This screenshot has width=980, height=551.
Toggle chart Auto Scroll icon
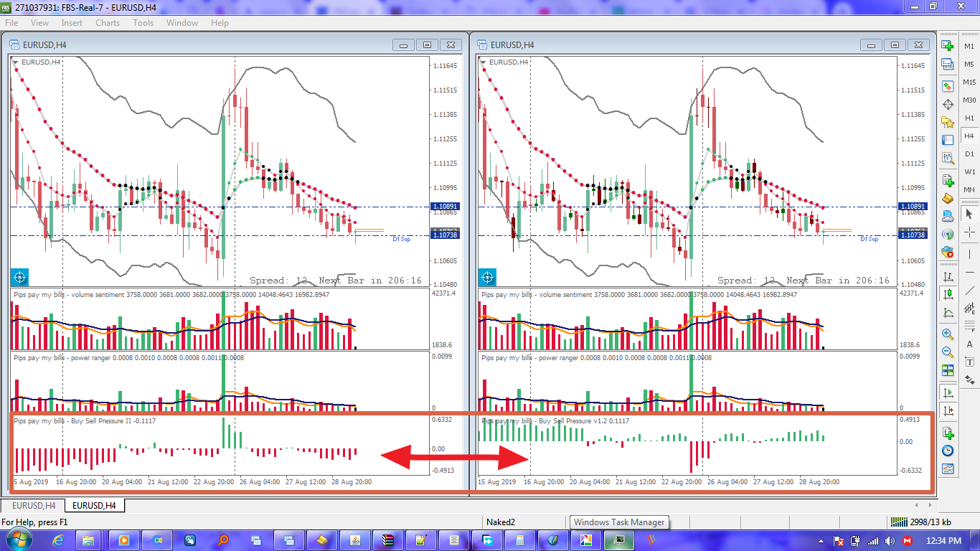(948, 392)
